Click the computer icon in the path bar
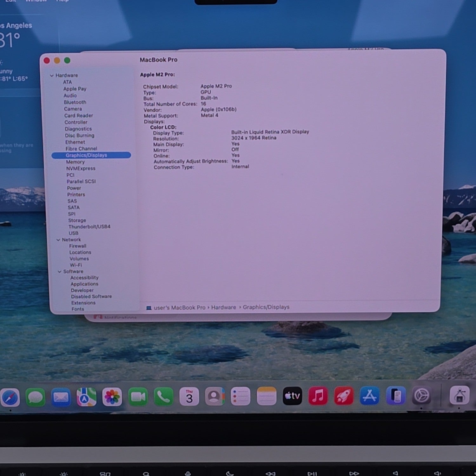This screenshot has width=476, height=476. pyautogui.click(x=149, y=308)
